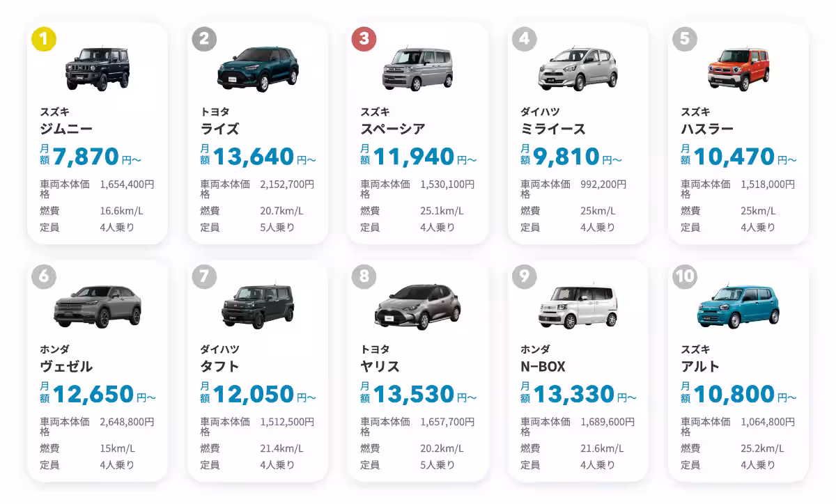Click the タフト model name
The image size is (836, 504).
click(x=220, y=367)
